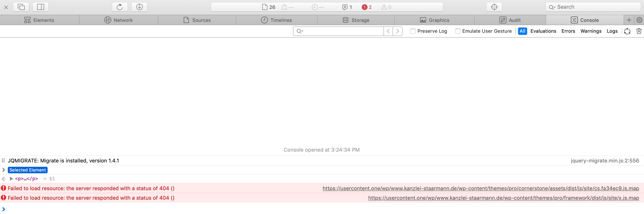Toggle the Emulate User Gesture checkbox
Viewport: 644px width, 214px height.
click(x=458, y=31)
